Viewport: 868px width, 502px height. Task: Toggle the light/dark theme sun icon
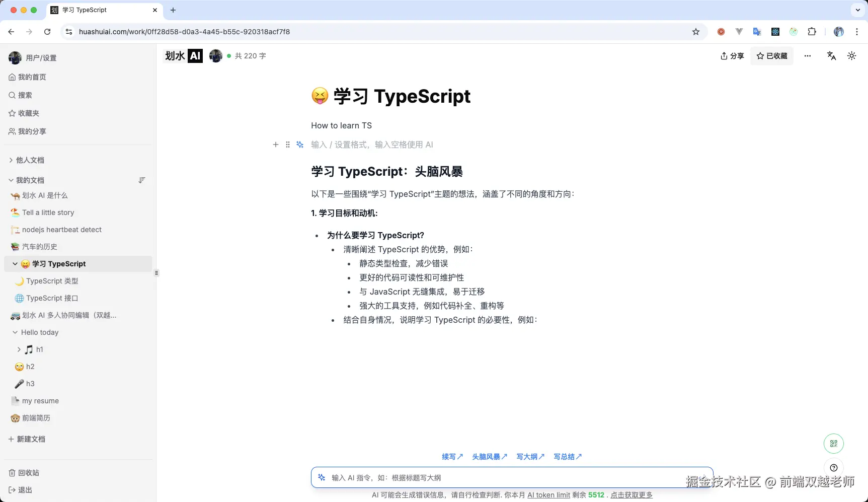[851, 56]
